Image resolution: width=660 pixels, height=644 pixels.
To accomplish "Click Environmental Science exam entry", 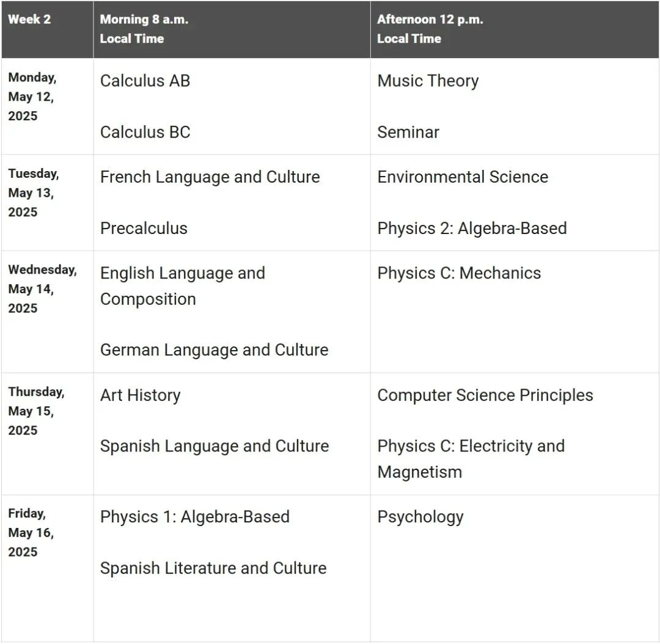I will (463, 177).
